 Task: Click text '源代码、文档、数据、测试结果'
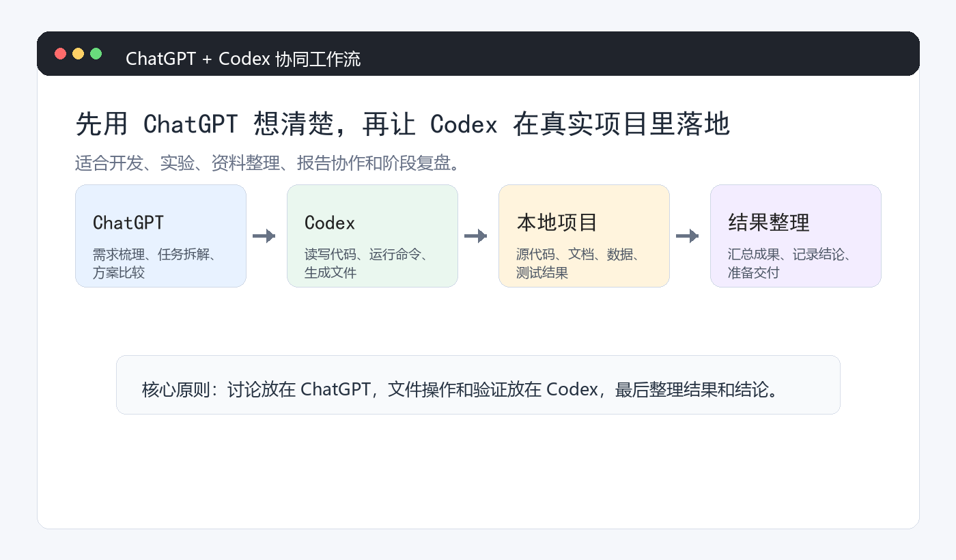[x=578, y=264]
